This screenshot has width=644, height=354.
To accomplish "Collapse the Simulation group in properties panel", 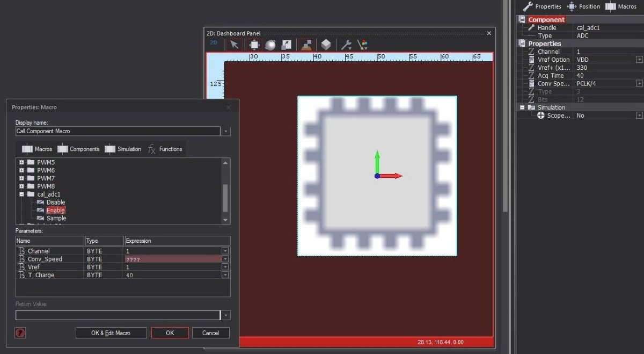I will click(522, 107).
